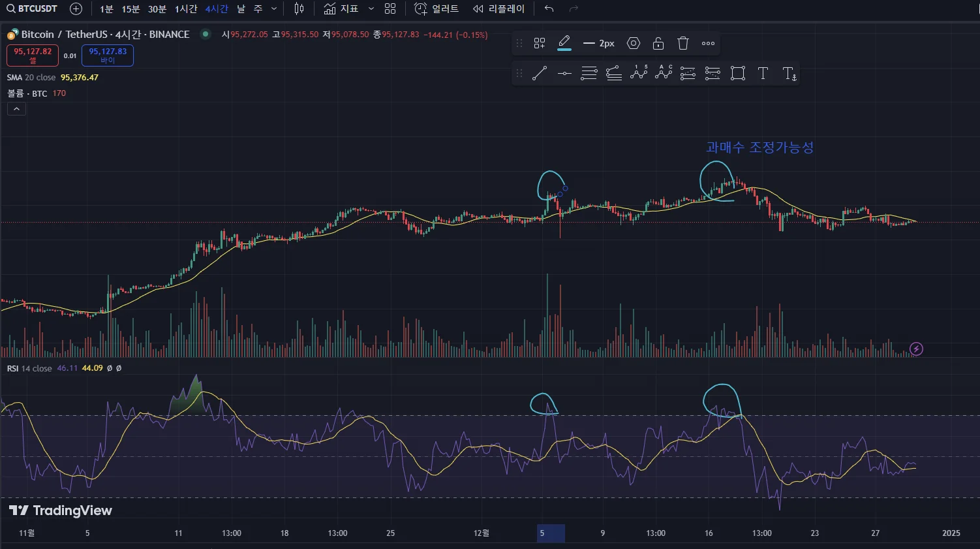The height and width of the screenshot is (549, 980).
Task: Switch to the 15분 timeframe
Action: tap(130, 9)
